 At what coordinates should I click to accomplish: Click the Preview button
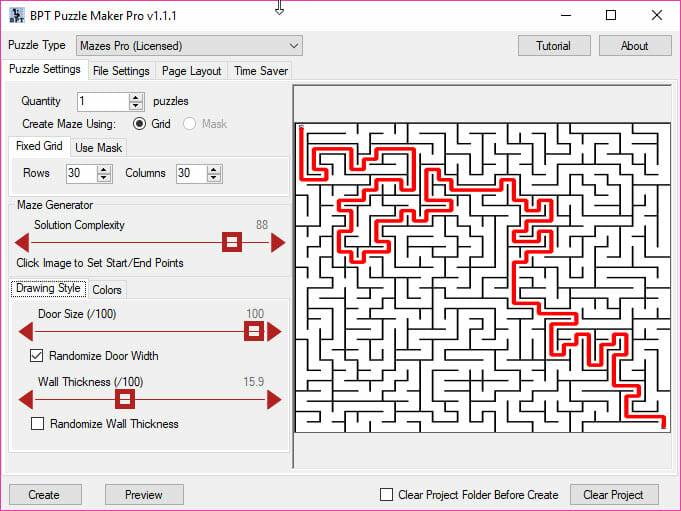click(x=144, y=495)
